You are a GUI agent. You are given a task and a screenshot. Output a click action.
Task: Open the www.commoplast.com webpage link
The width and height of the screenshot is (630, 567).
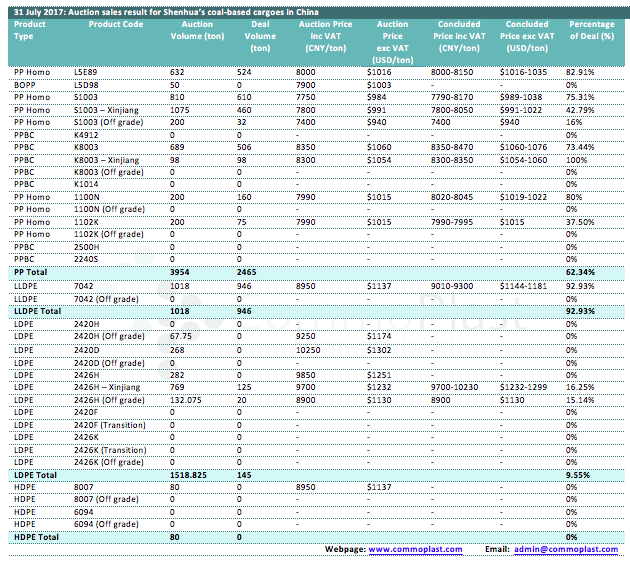click(416, 549)
